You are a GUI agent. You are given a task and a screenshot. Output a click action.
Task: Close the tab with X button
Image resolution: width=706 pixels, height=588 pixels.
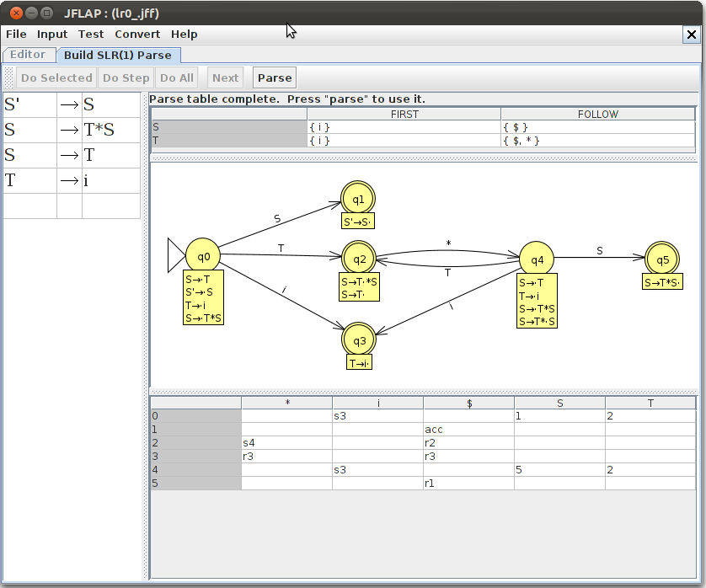pyautogui.click(x=689, y=35)
